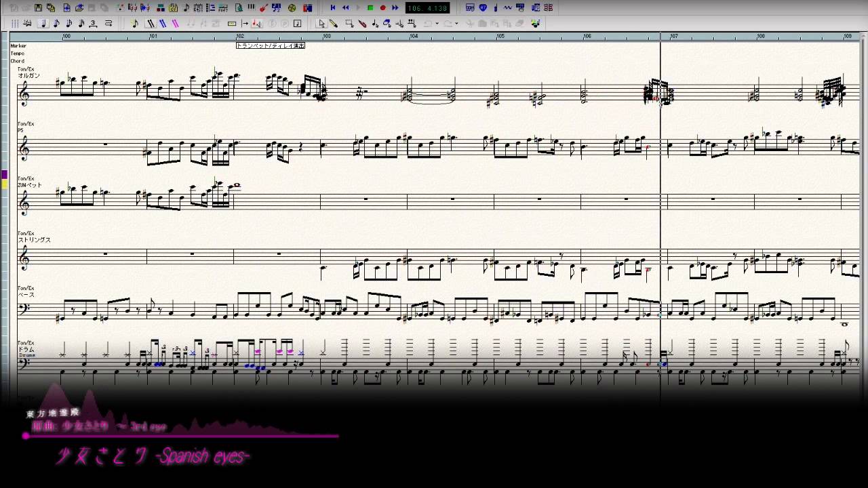Click the yellow eighth note icon
This screenshot has width=868, height=488.
pos(136,23)
